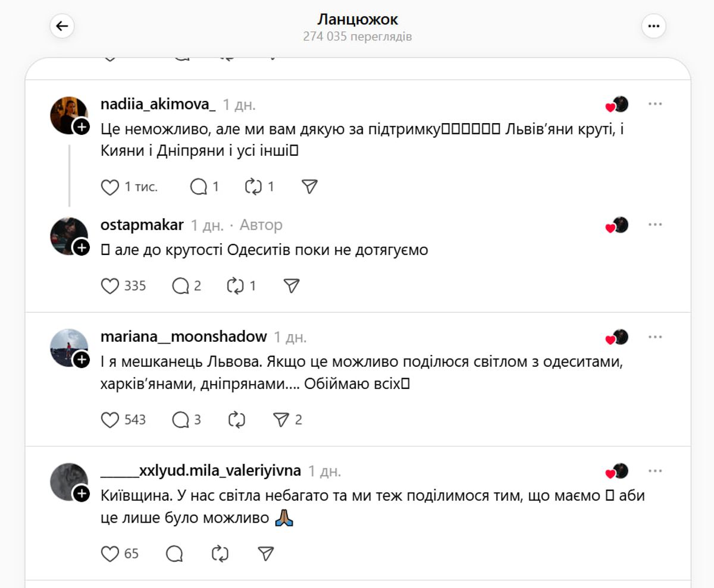The height and width of the screenshot is (588, 714).
Task: Repost nadiia_akimova_'s comment
Action: [254, 187]
